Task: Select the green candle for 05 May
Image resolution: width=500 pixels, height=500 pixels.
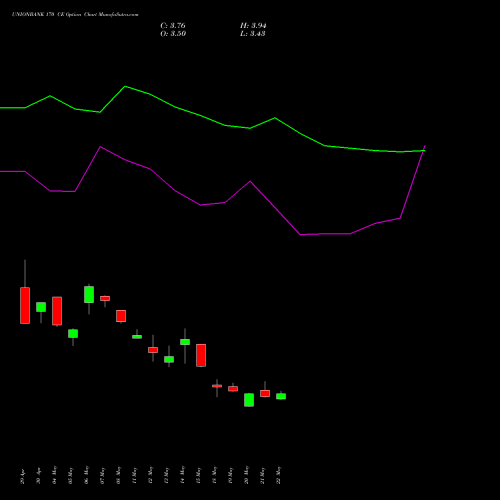Action: (x=73, y=334)
